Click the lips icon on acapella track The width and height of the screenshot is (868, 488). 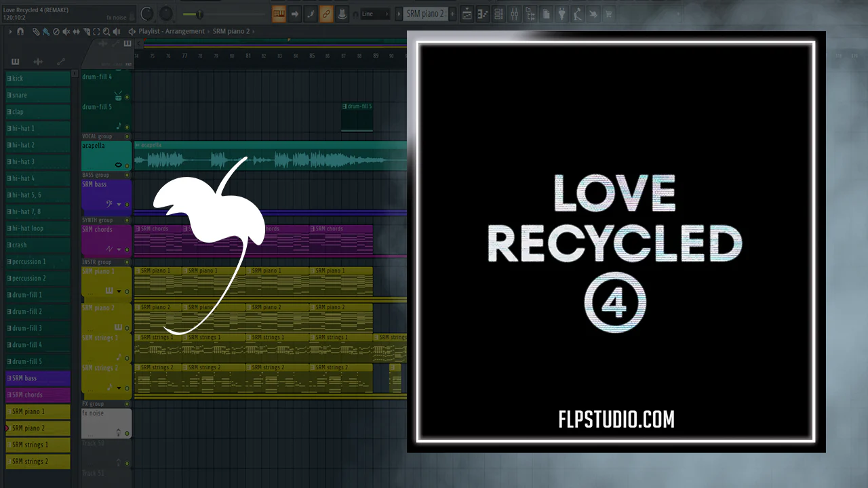click(119, 165)
